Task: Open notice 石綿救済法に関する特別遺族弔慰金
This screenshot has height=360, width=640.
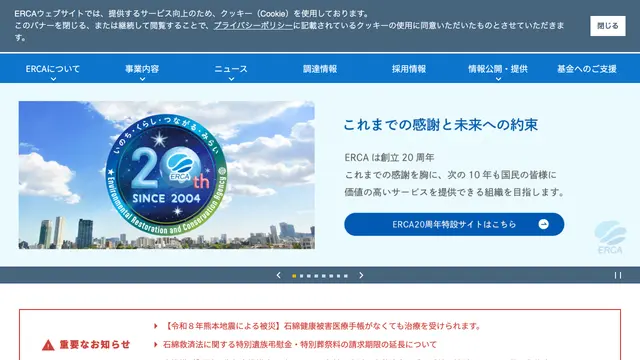Action: [x=300, y=344]
